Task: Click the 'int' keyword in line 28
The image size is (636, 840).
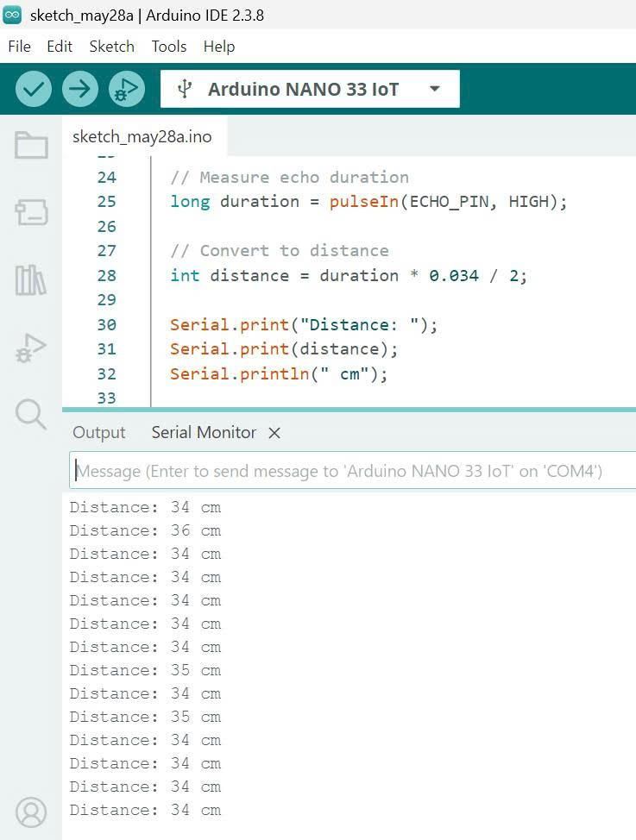Action: (185, 275)
